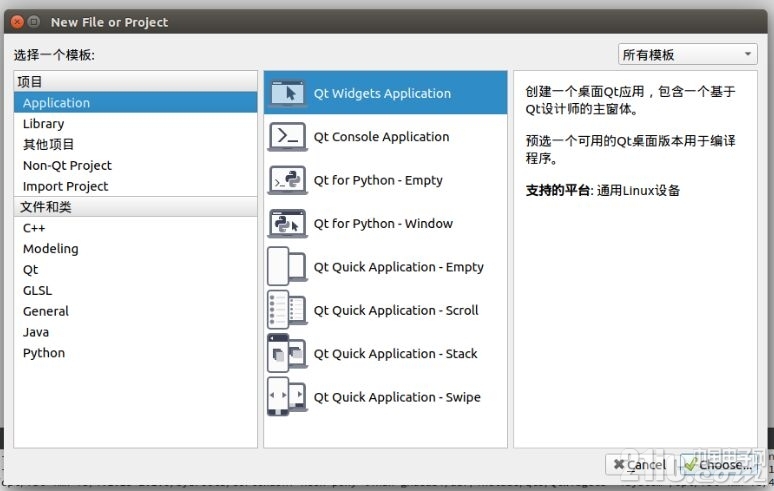774x491 pixels.
Task: Select the Qt files category
Action: 136,269
